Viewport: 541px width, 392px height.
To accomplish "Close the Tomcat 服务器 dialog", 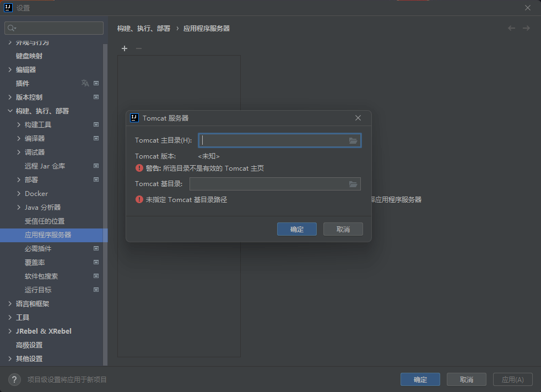I will click(358, 118).
